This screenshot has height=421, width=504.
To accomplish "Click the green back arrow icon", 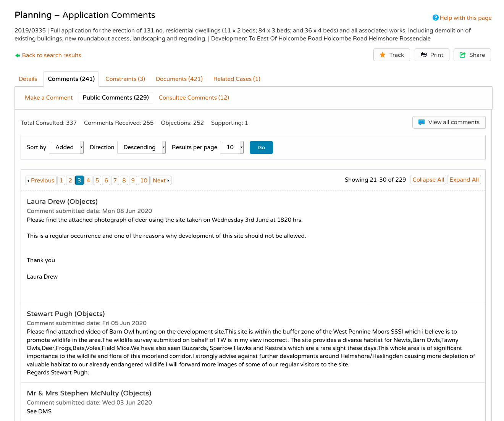I will (x=18, y=55).
